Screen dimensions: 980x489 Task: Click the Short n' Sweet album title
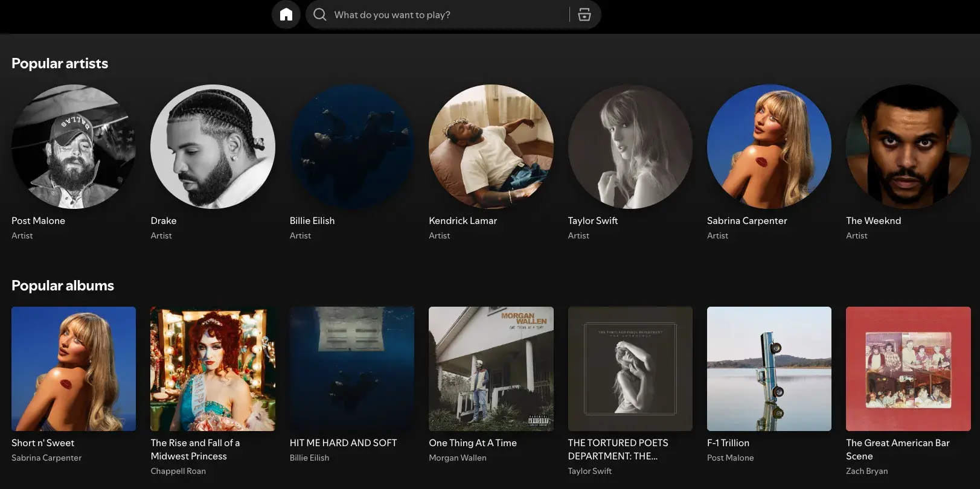click(43, 443)
